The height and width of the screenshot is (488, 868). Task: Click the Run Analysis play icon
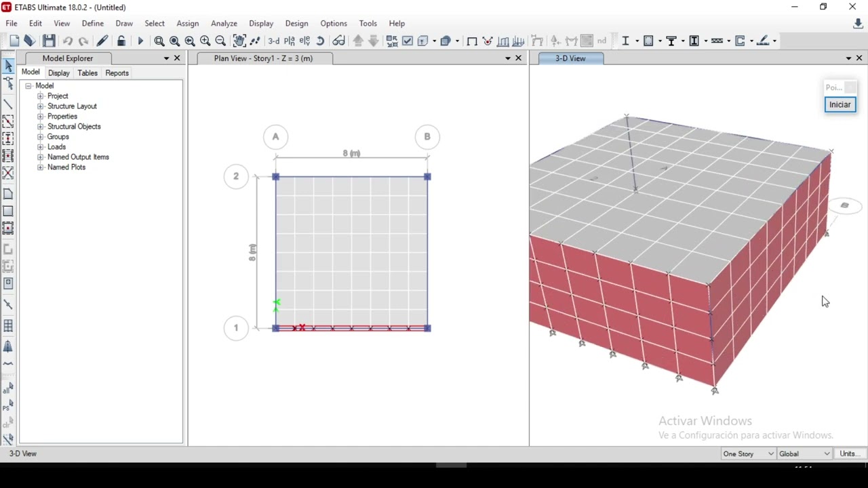[140, 41]
